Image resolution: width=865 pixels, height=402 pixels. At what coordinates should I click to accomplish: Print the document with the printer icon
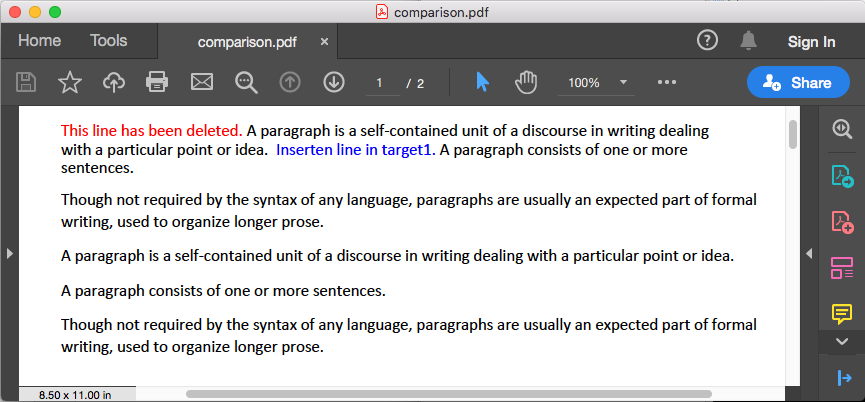point(157,83)
